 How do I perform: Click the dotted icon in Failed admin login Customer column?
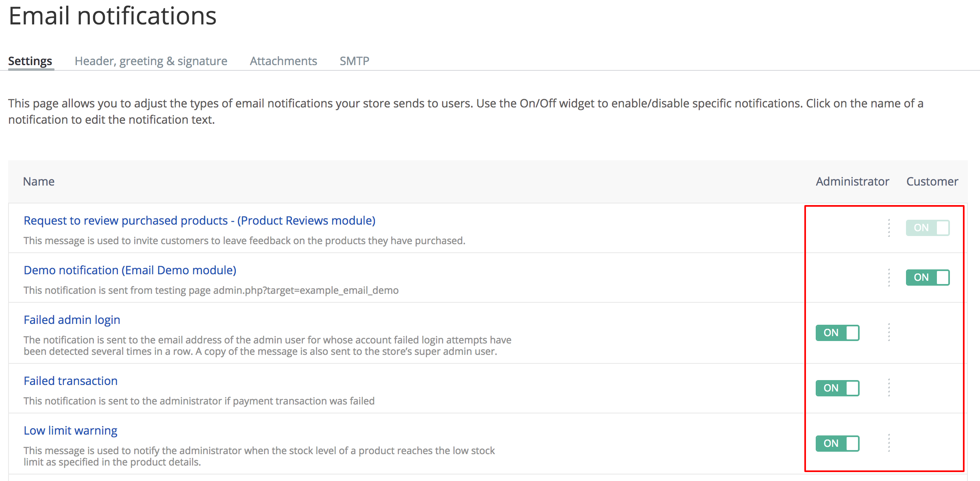[888, 332]
